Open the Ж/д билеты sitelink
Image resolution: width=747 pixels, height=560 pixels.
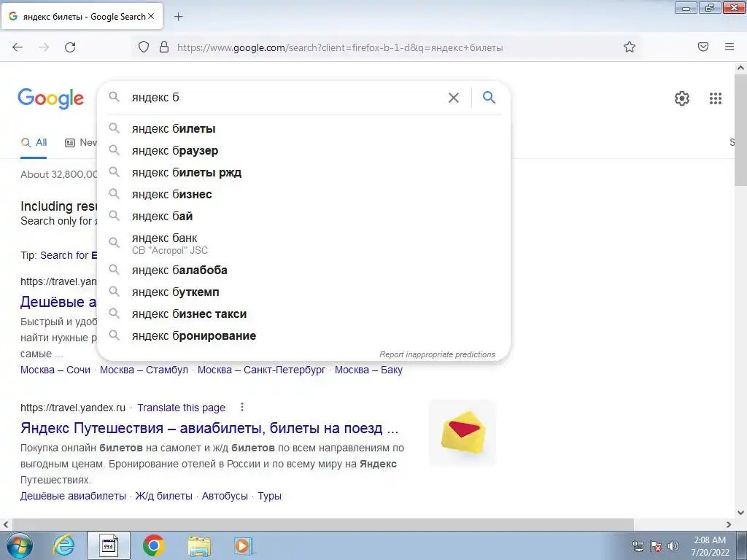tap(164, 496)
